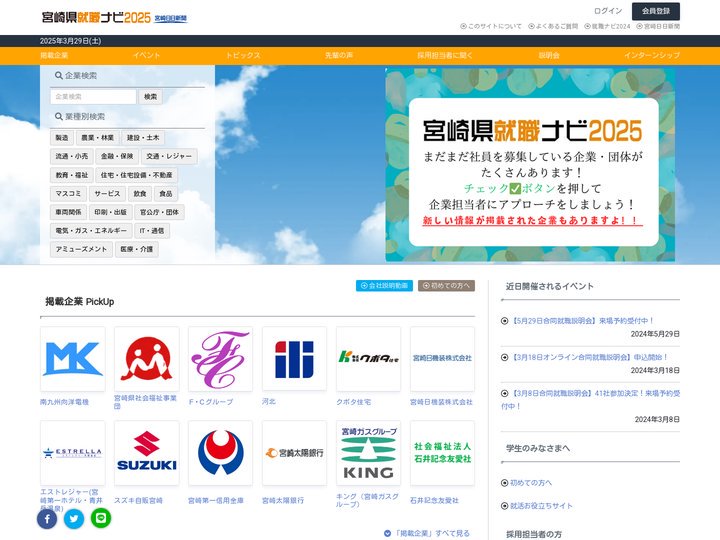
Task: Open the 宮崎太陽銀行 logo card
Action: 294,453
